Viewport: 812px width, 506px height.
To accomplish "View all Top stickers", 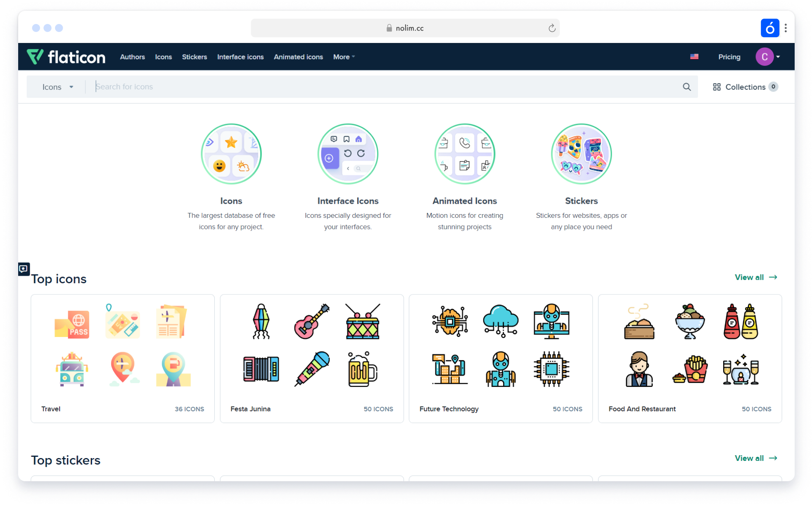I will pyautogui.click(x=756, y=458).
